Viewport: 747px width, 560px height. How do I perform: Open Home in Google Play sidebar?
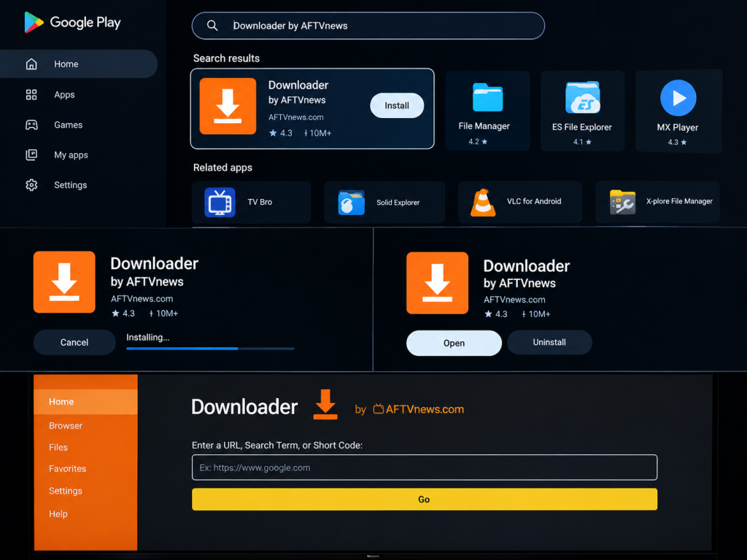click(79, 64)
